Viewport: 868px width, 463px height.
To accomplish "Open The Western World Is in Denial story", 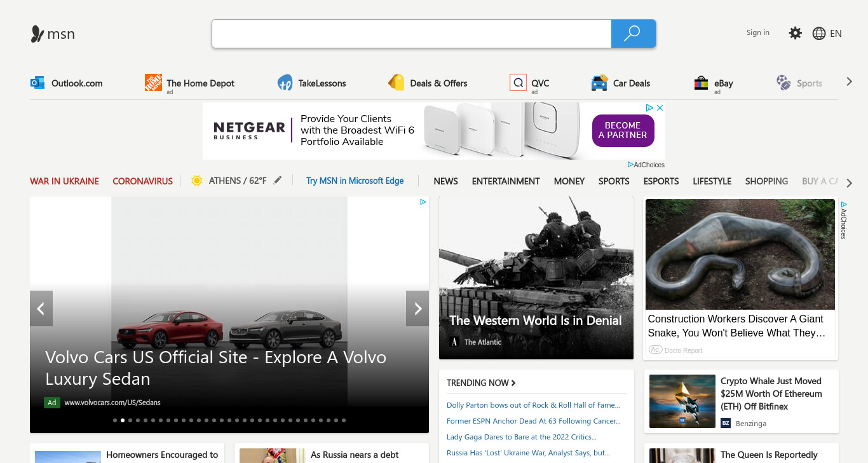I will (x=536, y=321).
